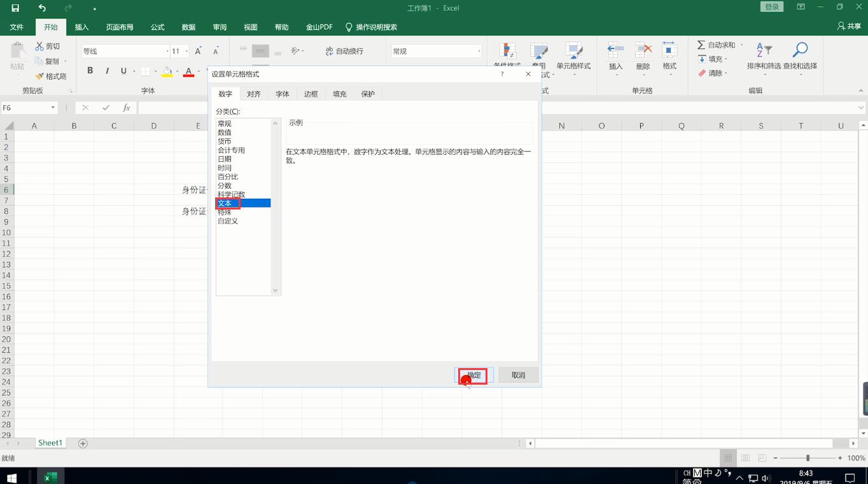Expand number format dropdown showing 常规
The width and height of the screenshot is (868, 484).
[x=479, y=51]
